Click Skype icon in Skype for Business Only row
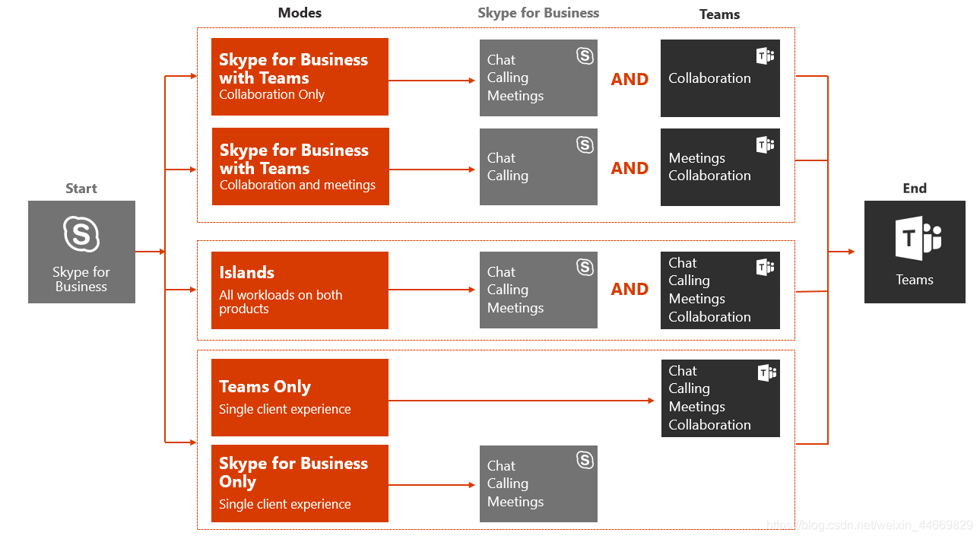 point(585,460)
